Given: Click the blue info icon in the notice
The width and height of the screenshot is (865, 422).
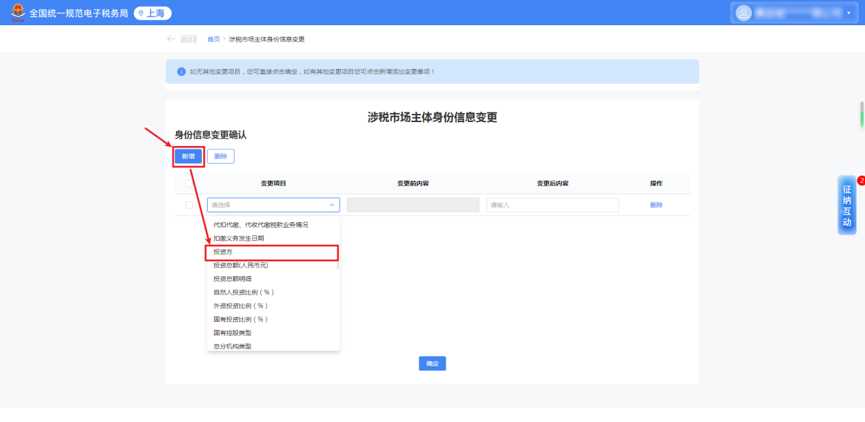Looking at the screenshot, I should [x=181, y=72].
